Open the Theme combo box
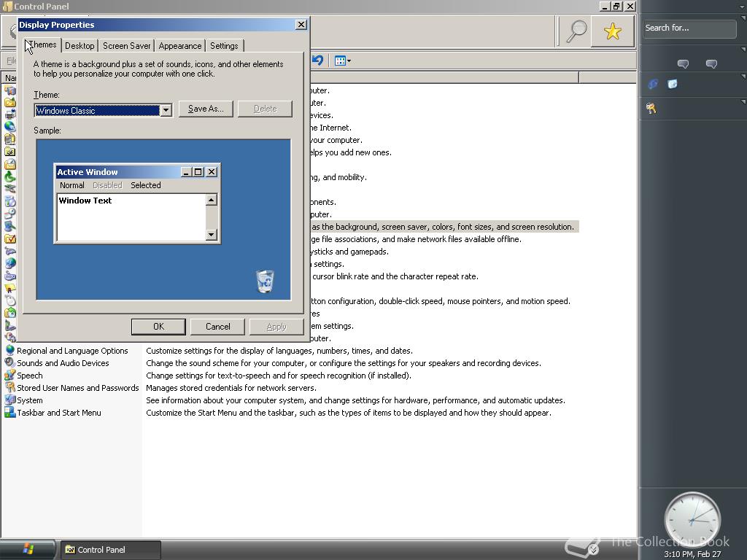This screenshot has height=560, width=747. [102, 111]
